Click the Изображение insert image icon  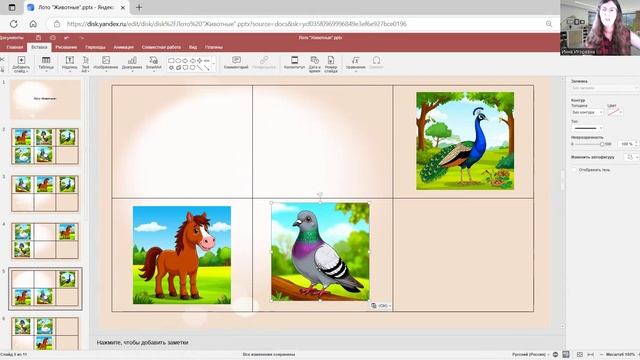pyautogui.click(x=106, y=60)
